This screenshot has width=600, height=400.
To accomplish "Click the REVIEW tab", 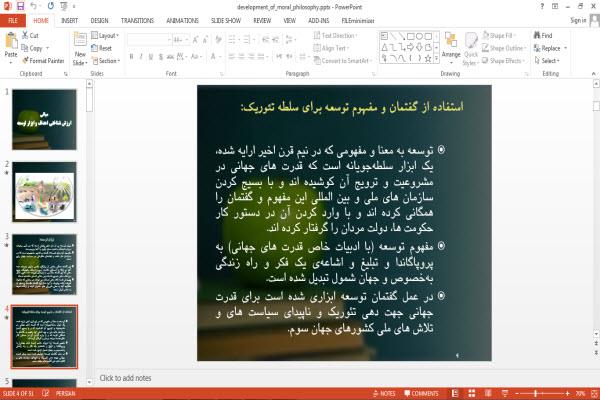I will click(262, 21).
